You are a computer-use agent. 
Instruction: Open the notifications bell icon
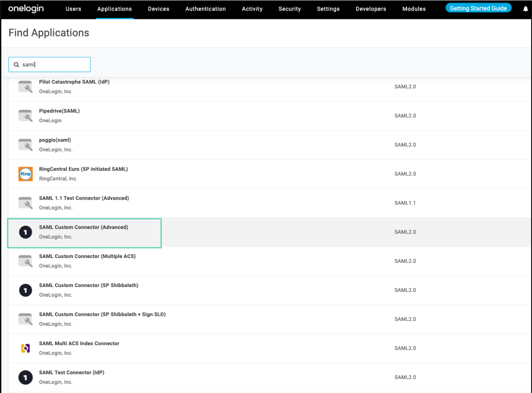525,9
